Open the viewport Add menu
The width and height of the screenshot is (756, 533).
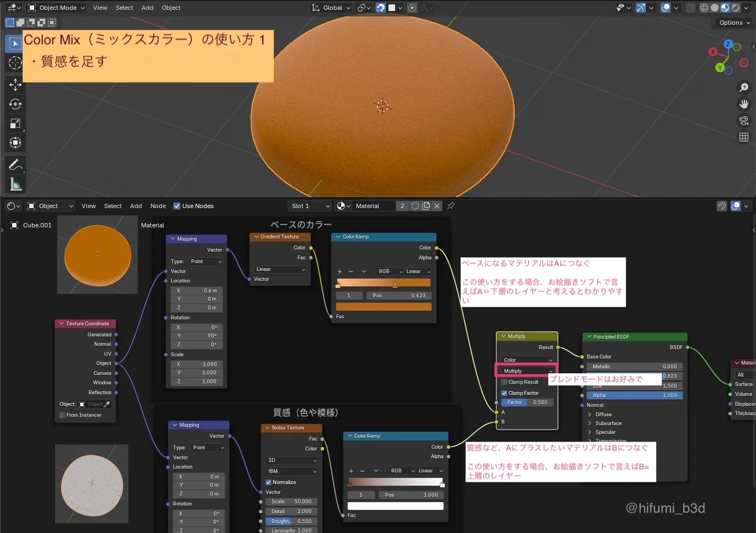147,8
